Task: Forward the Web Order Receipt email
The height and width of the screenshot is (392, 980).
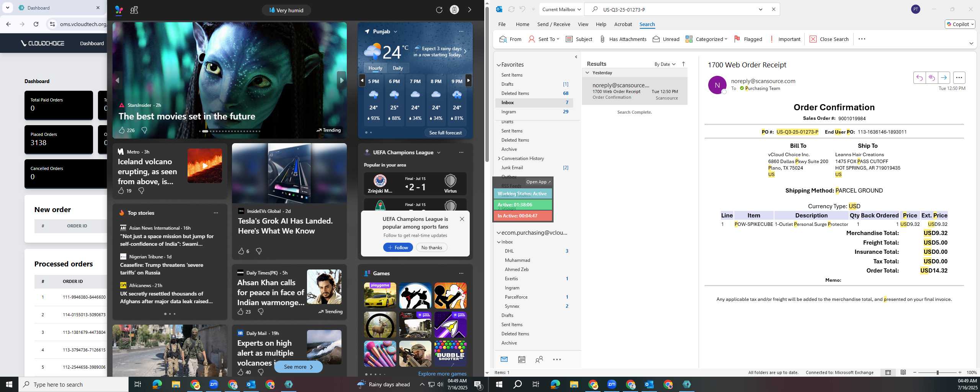Action: pos(944,78)
